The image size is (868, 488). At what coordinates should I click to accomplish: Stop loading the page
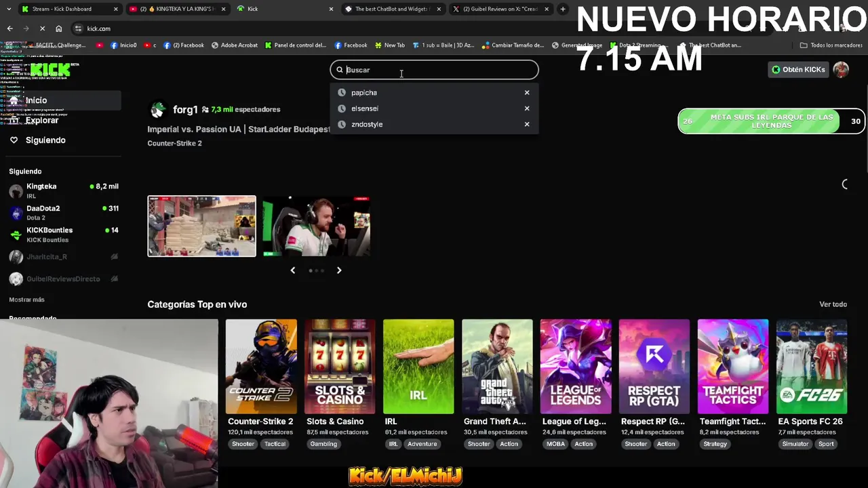tap(42, 28)
